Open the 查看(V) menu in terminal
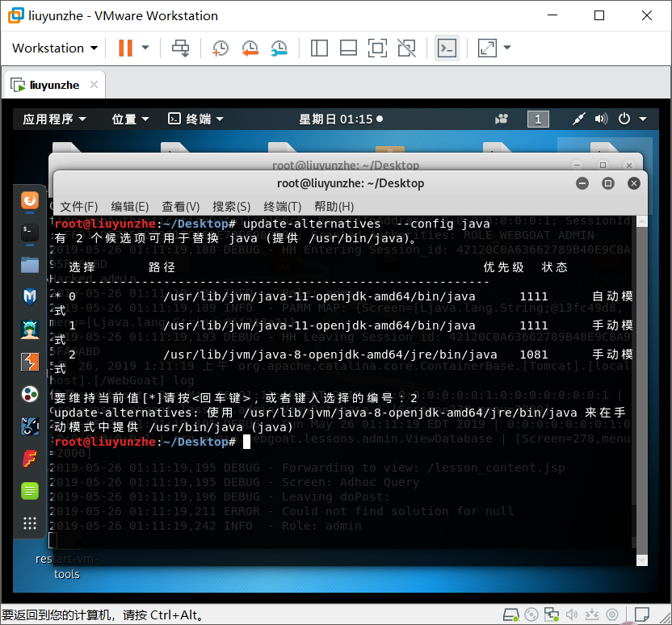This screenshot has height=625, width=672. point(181,207)
